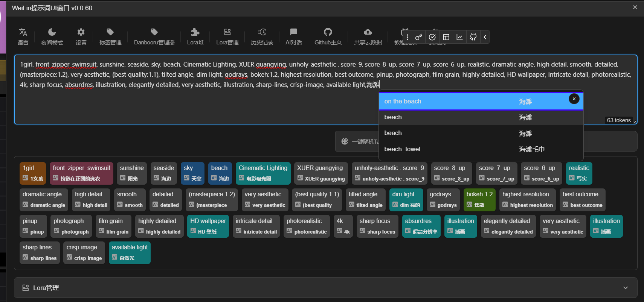The width and height of the screenshot is (644, 302).
Task: Open AI对话 chat
Action: 293,37
